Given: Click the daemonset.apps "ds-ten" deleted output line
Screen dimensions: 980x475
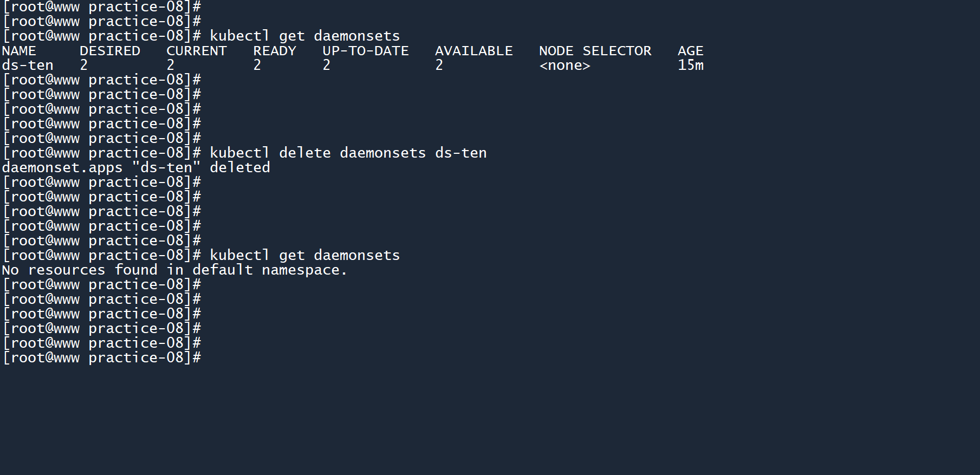Looking at the screenshot, I should point(136,168).
